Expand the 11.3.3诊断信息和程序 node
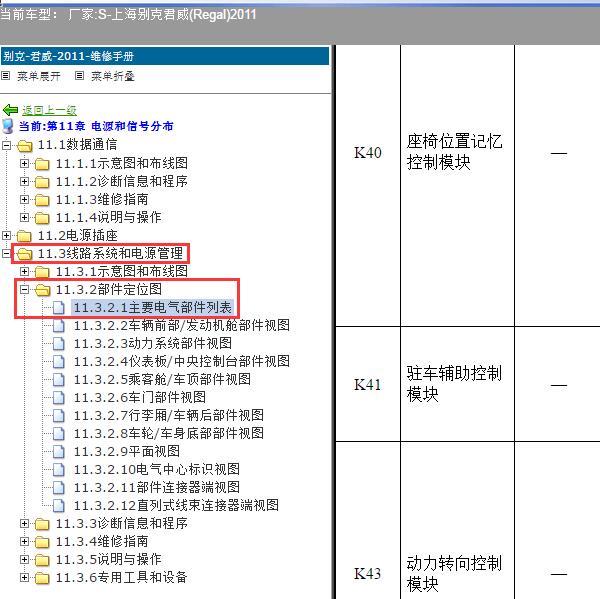The image size is (600, 599). tap(24, 523)
